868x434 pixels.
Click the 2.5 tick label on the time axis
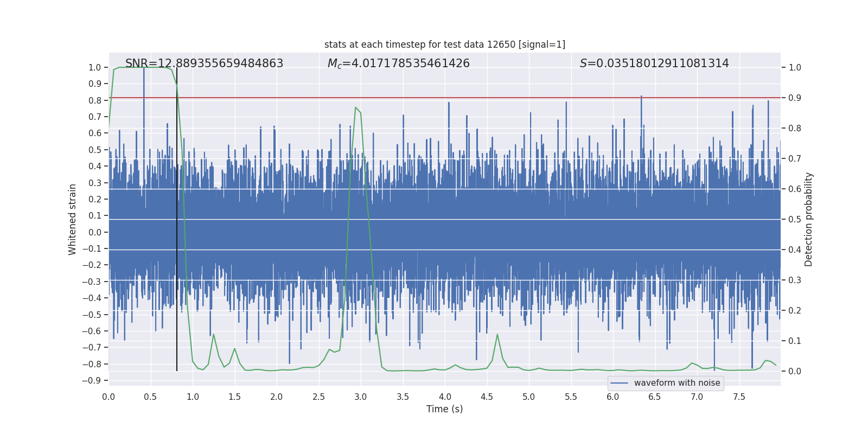click(x=318, y=397)
